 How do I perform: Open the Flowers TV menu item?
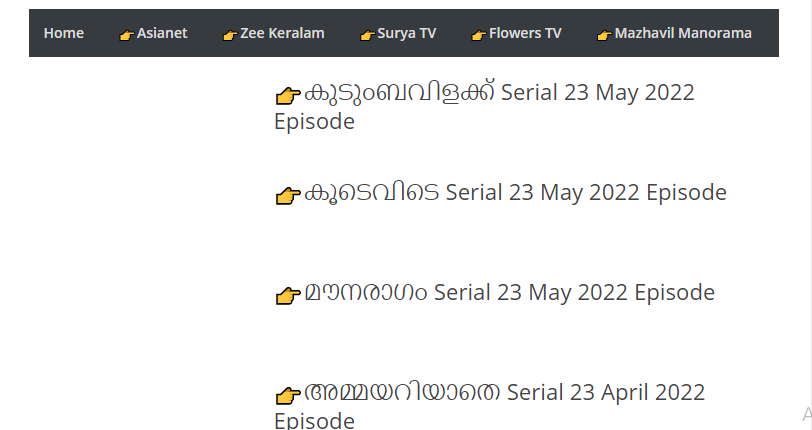(x=524, y=33)
